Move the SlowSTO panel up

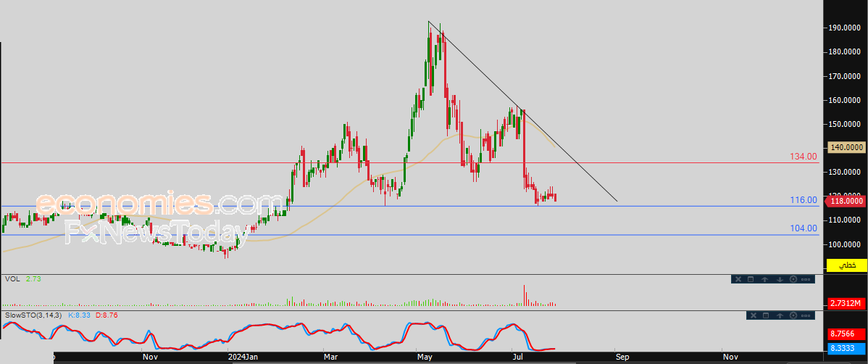[x=779, y=315]
